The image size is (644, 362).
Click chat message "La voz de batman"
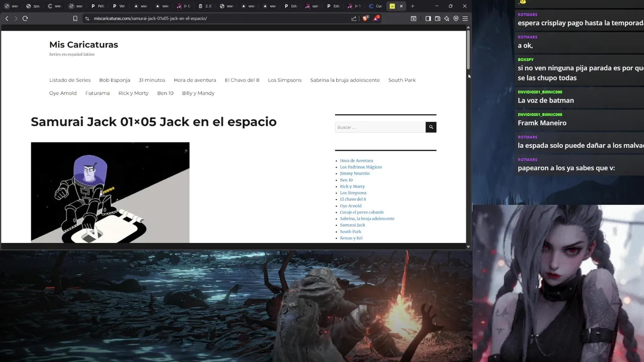coord(546,101)
